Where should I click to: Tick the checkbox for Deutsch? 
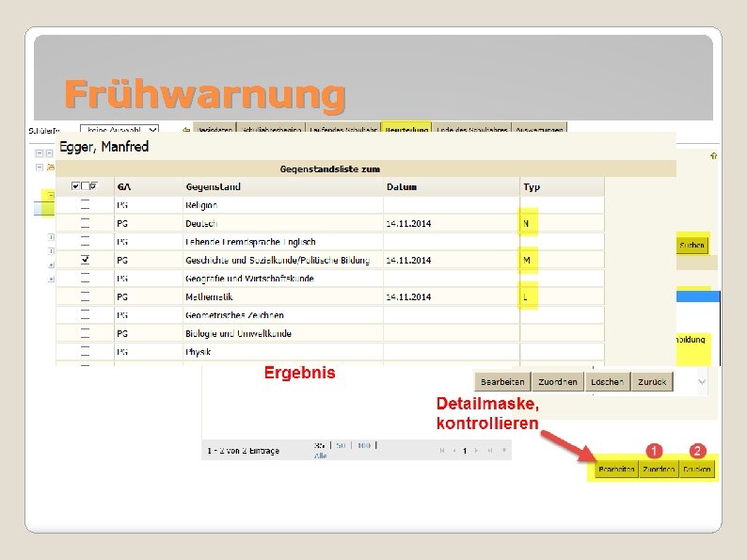pos(85,223)
